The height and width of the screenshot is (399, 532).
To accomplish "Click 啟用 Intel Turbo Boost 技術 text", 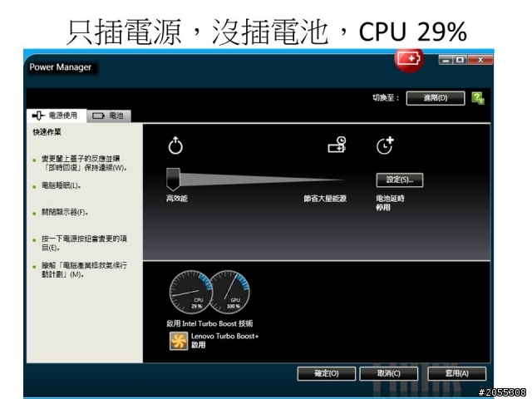I will 209,323.
